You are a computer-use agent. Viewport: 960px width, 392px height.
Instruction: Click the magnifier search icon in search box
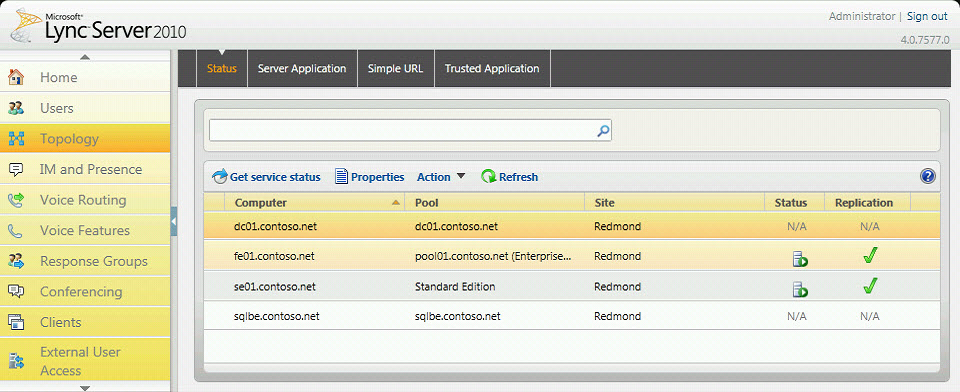[x=603, y=130]
